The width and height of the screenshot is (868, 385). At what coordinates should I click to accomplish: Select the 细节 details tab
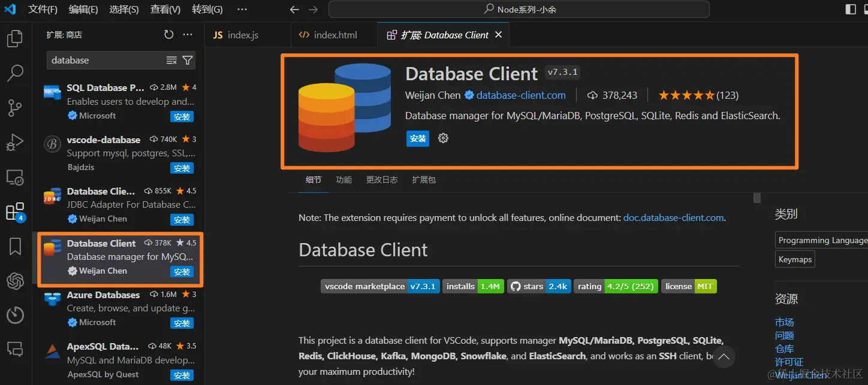pyautogui.click(x=313, y=180)
